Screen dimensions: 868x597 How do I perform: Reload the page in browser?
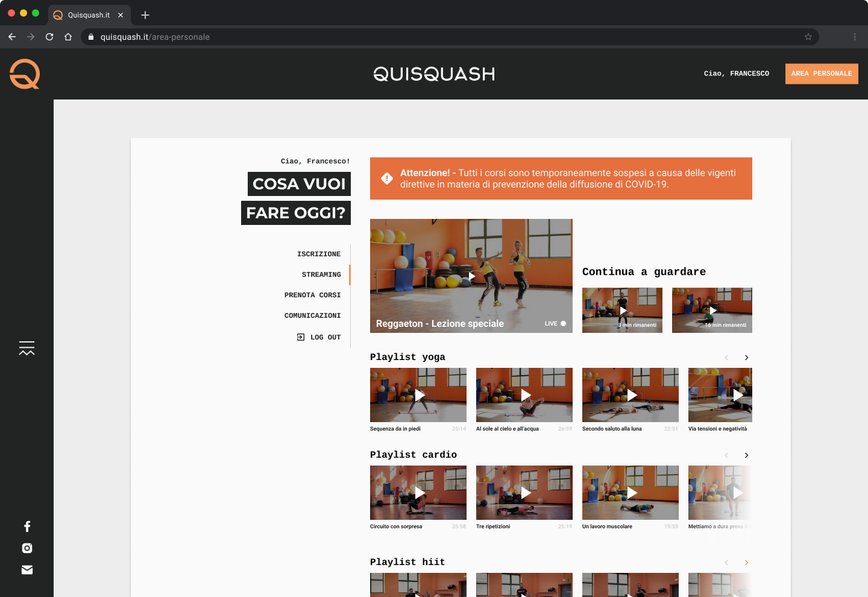click(x=49, y=37)
